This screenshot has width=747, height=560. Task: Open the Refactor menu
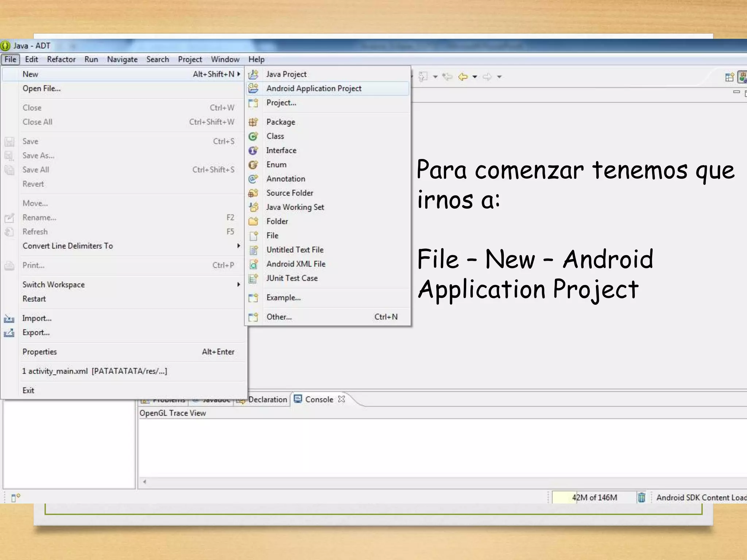coord(61,59)
